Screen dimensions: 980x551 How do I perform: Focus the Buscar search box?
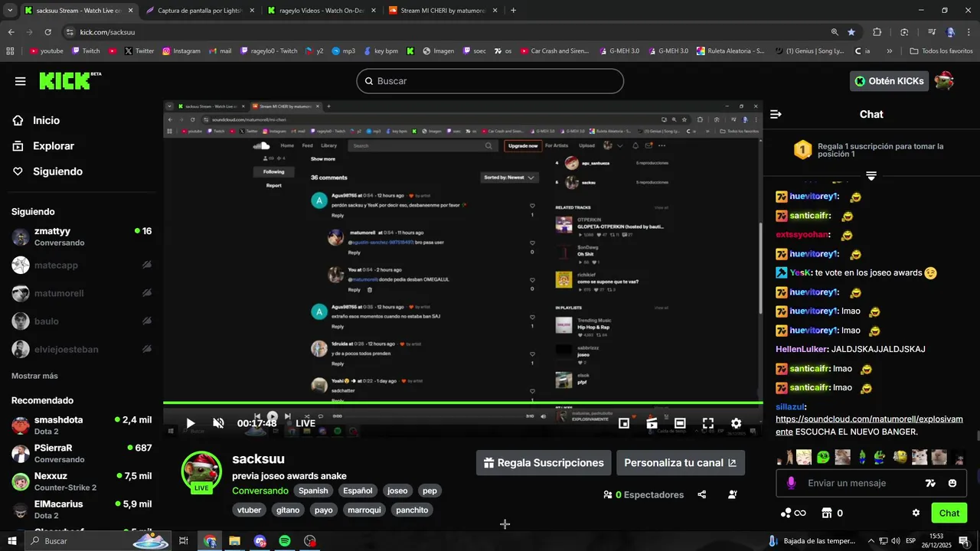[490, 81]
